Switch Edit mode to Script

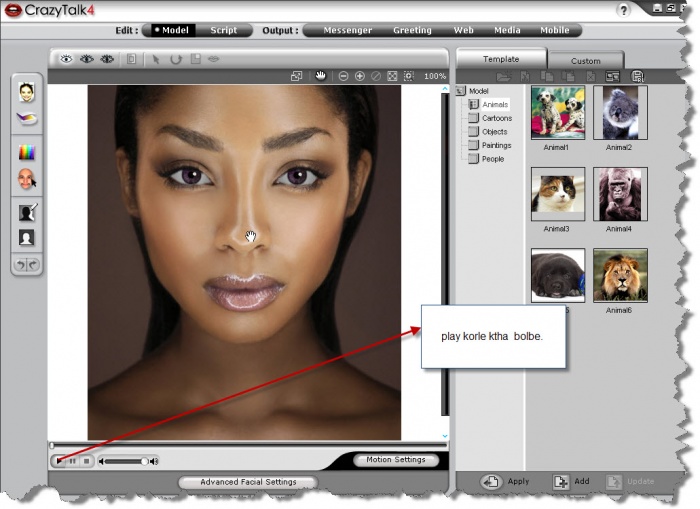click(223, 30)
